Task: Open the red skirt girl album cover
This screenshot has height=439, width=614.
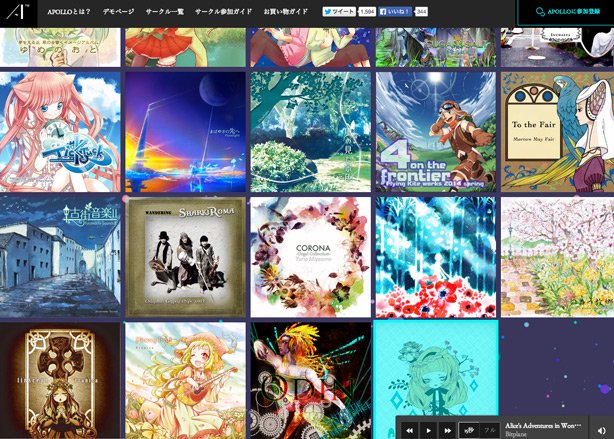Action: tap(186, 47)
